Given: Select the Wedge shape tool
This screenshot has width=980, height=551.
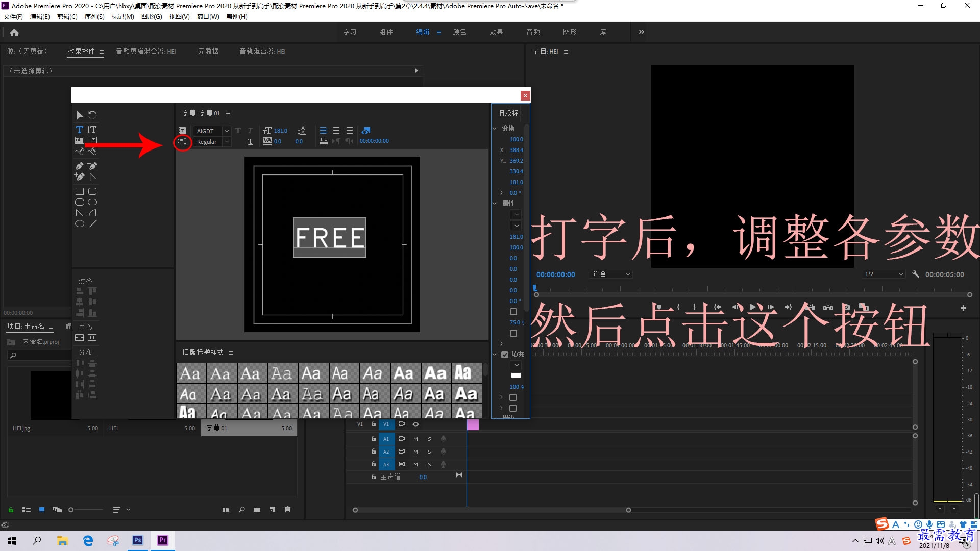Looking at the screenshot, I should [79, 213].
